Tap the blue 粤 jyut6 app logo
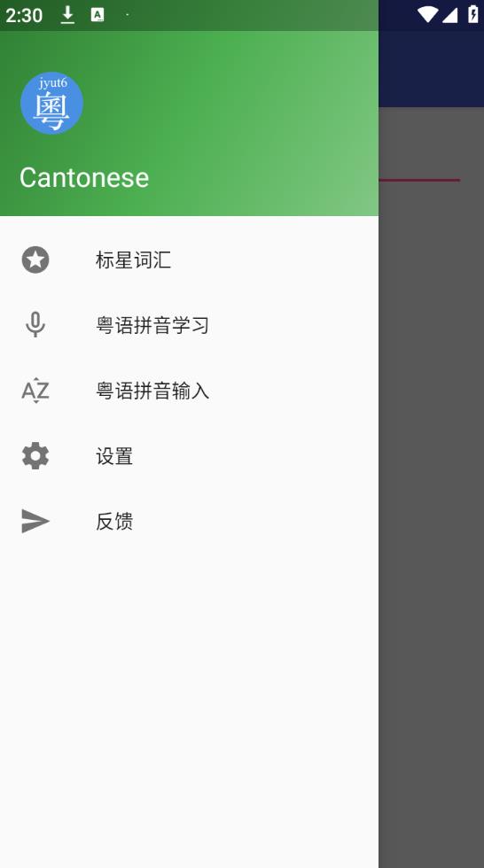 pyautogui.click(x=52, y=103)
